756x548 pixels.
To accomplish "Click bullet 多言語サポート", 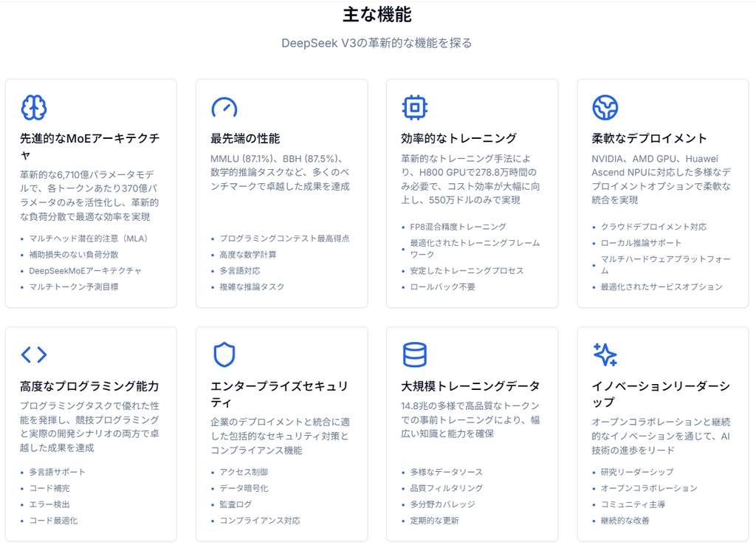I will coord(57,472).
